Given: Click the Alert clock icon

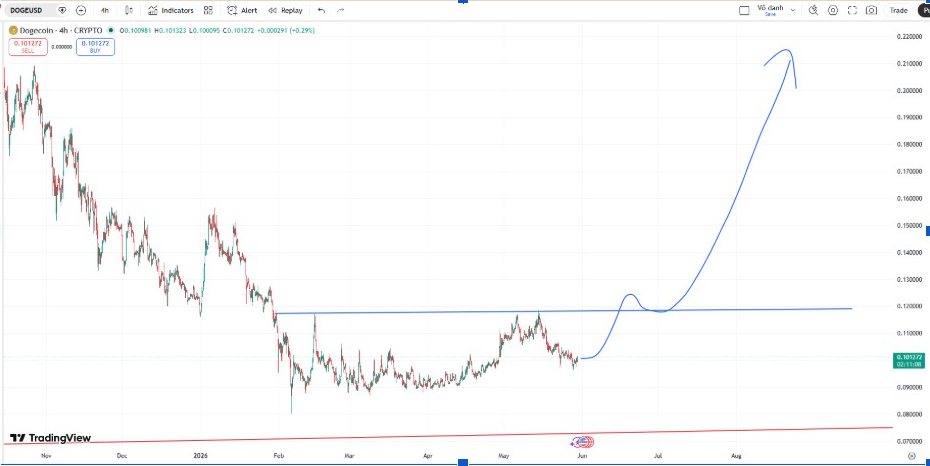Looking at the screenshot, I should tap(232, 10).
